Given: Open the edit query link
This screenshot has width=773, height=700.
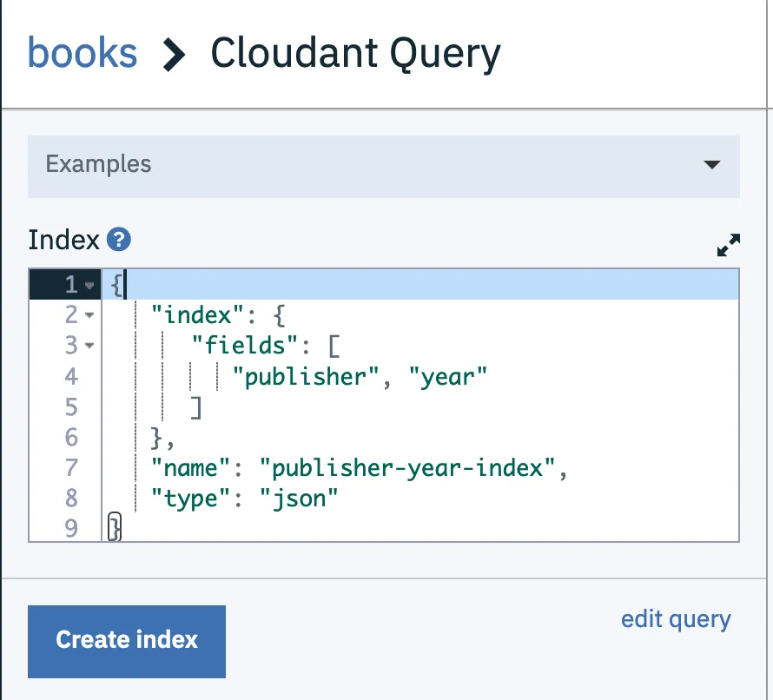Looking at the screenshot, I should point(676,620).
